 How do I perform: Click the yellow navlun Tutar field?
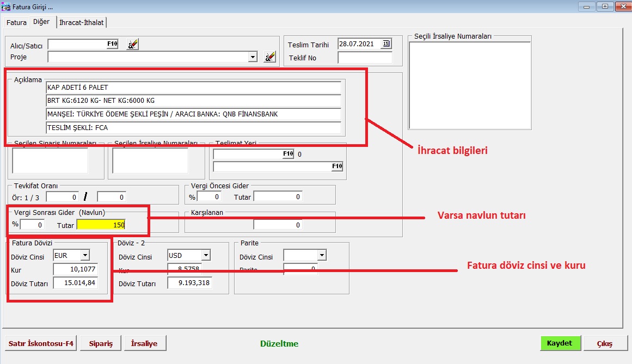point(101,225)
